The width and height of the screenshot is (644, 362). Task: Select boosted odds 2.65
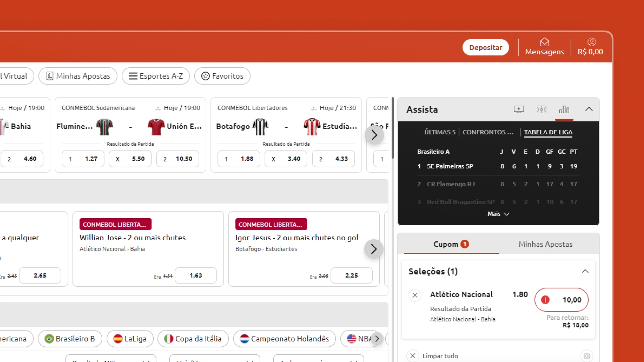[40, 275]
